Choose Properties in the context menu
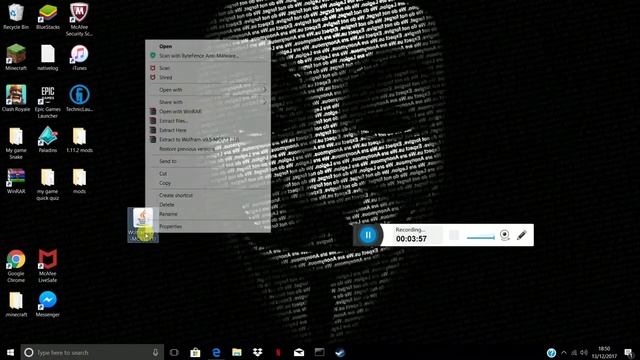Screen dimensions: 640x360 [208, 227]
